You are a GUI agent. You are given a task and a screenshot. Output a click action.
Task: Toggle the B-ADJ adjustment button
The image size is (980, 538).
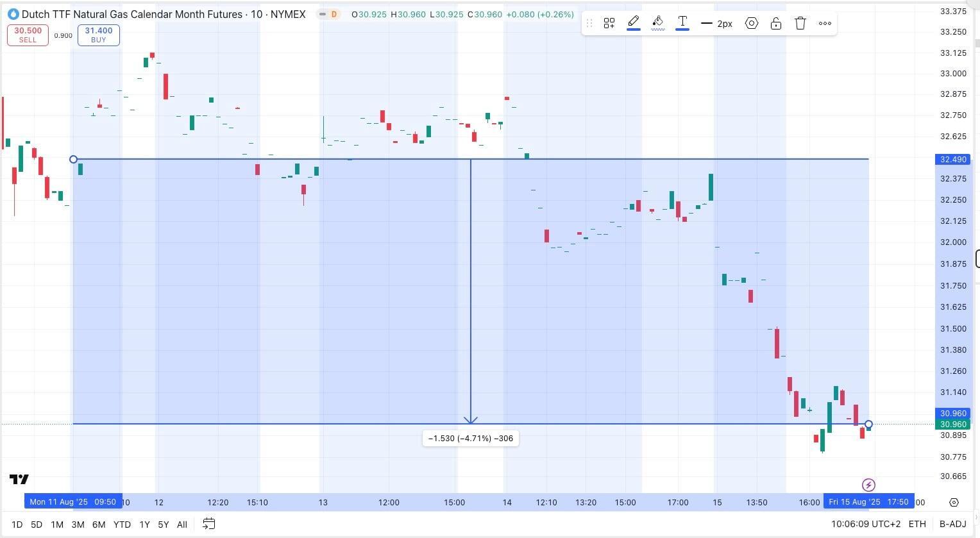pyautogui.click(x=953, y=525)
